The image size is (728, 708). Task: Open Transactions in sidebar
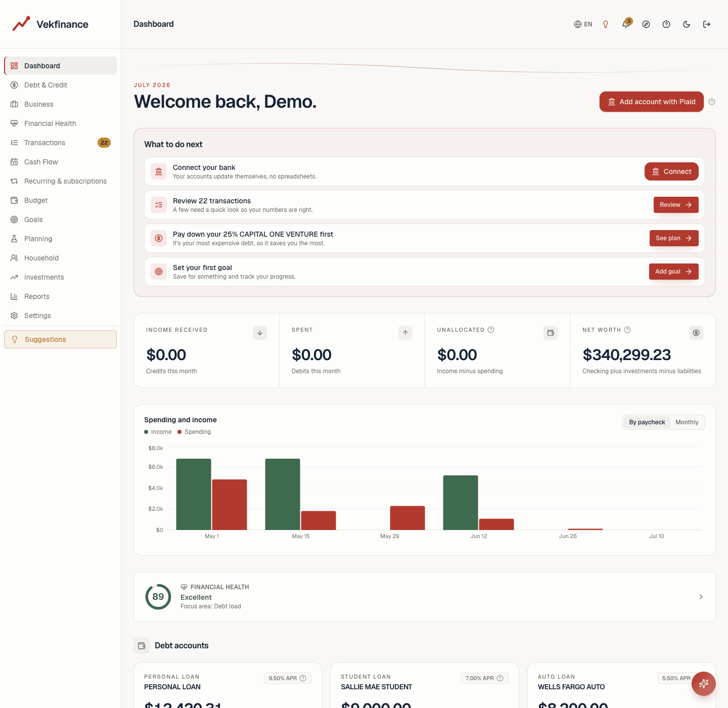pos(61,143)
